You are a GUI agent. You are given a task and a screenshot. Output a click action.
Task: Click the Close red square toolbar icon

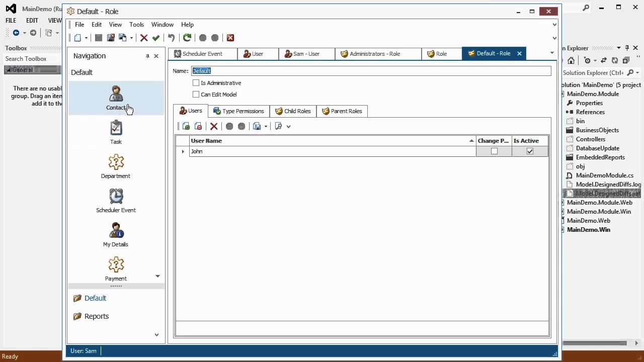point(230,38)
